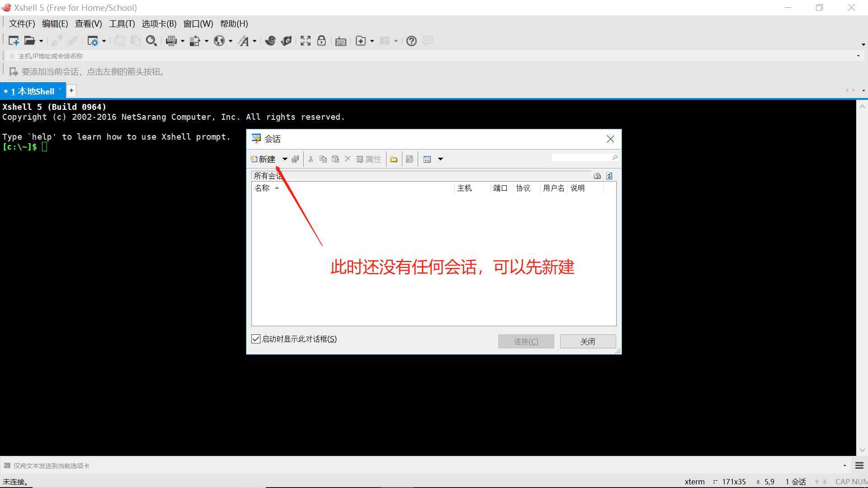Viewport: 868px width, 488px height.
Task: Click the Font icon
Action: click(244, 41)
